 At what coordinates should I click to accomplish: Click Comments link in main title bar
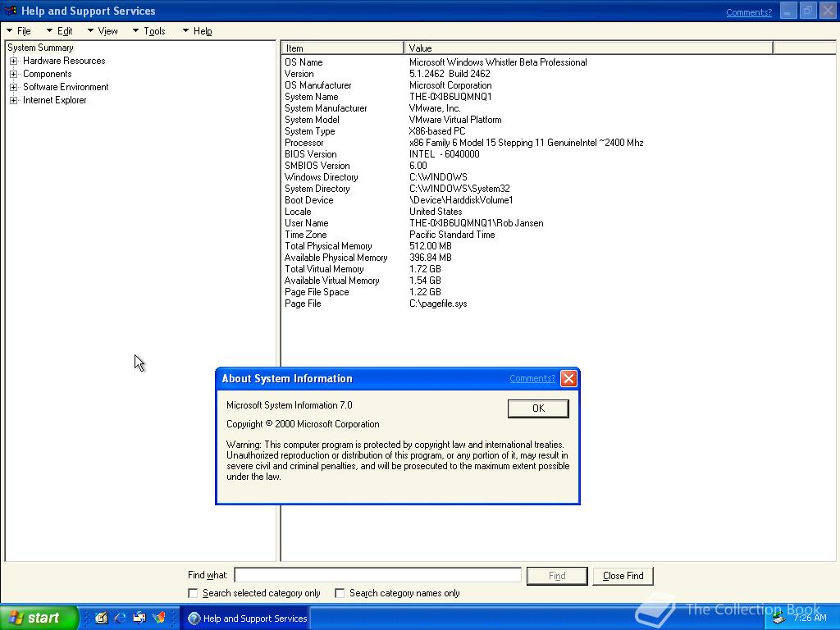click(x=749, y=12)
